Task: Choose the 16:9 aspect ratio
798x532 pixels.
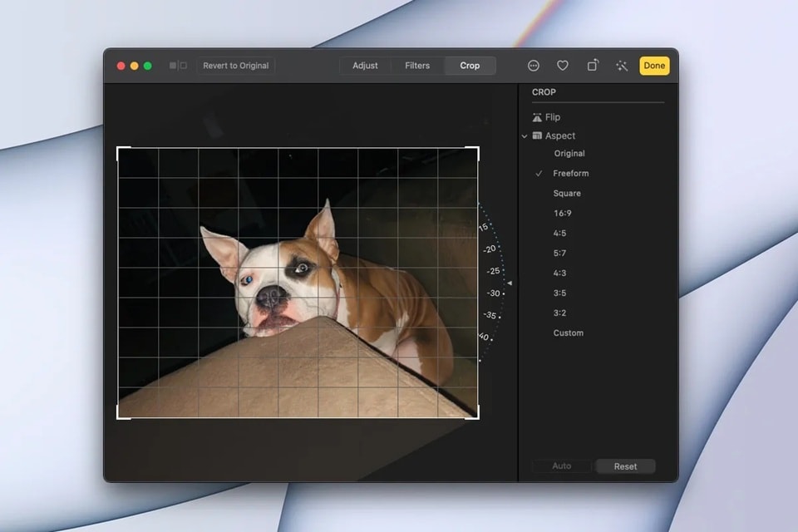Action: [x=563, y=214]
